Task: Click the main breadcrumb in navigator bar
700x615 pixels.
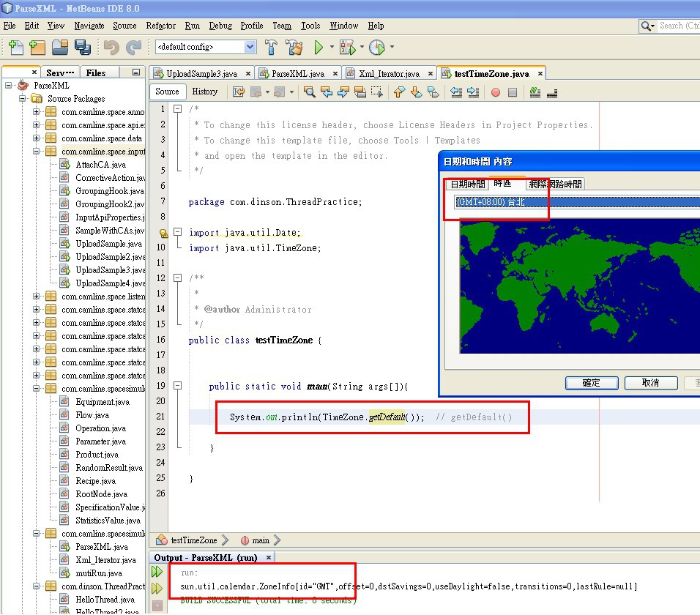Action: pos(260,540)
